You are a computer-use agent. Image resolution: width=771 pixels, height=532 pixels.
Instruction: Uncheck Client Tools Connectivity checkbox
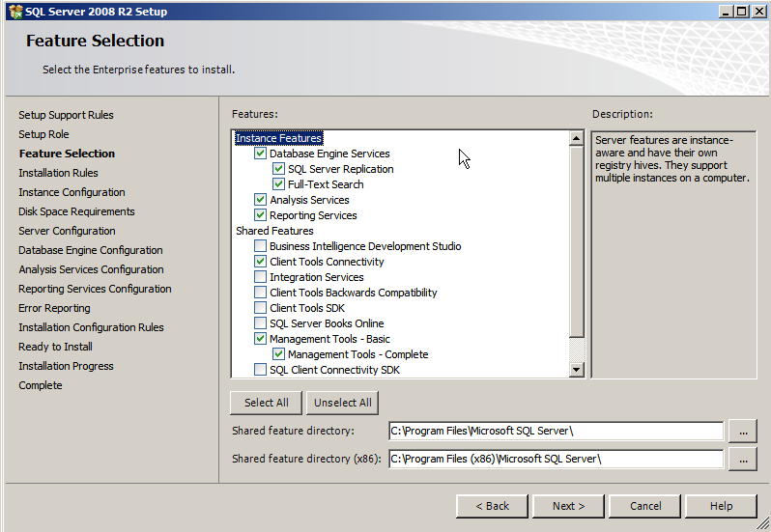coord(260,262)
